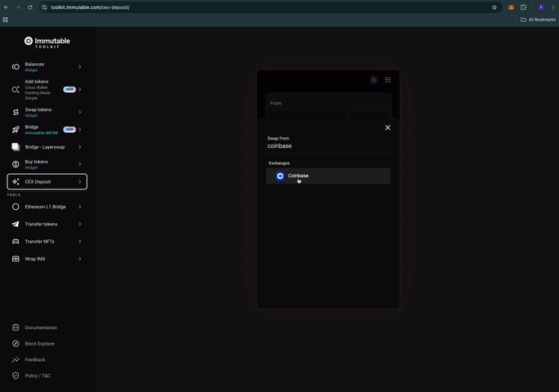The height and width of the screenshot is (392, 559).
Task: Bookmark this page with the star icon
Action: [494, 7]
